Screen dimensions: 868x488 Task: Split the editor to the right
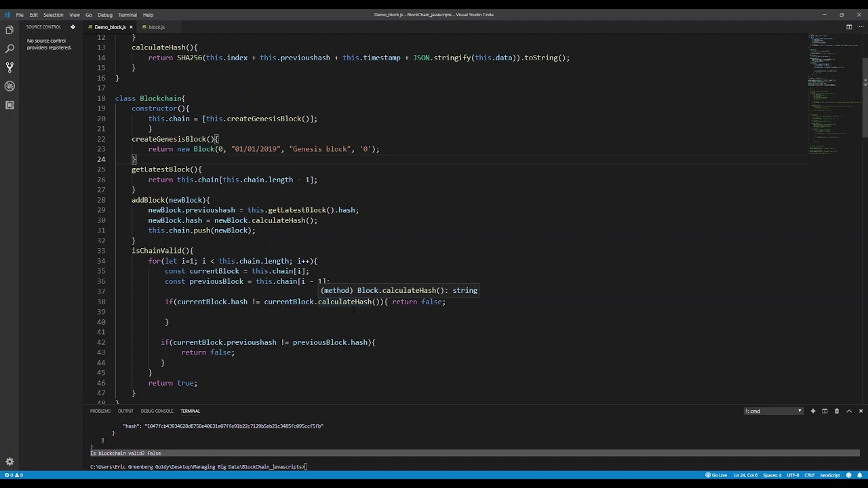[x=848, y=27]
